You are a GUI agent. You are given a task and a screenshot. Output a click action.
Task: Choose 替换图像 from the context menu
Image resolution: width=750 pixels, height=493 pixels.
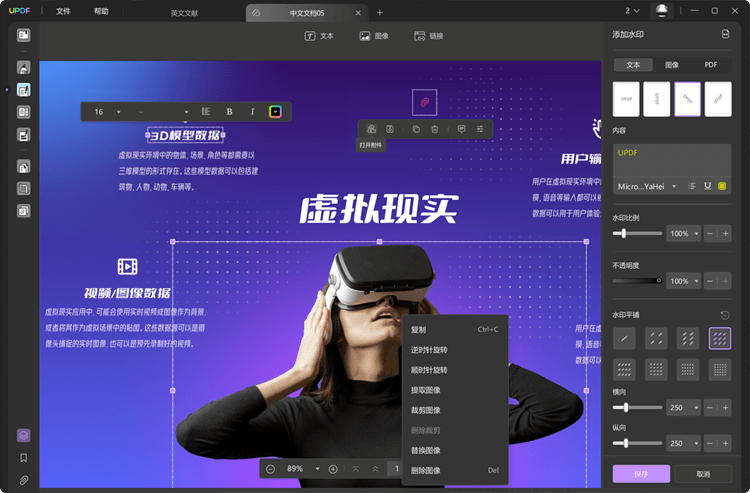pos(454,450)
